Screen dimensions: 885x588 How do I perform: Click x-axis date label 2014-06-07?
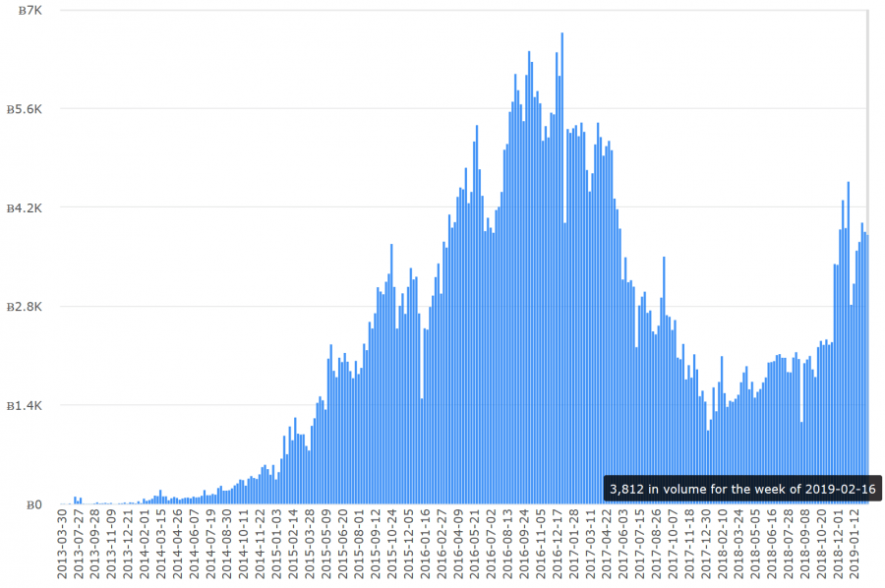click(x=194, y=544)
